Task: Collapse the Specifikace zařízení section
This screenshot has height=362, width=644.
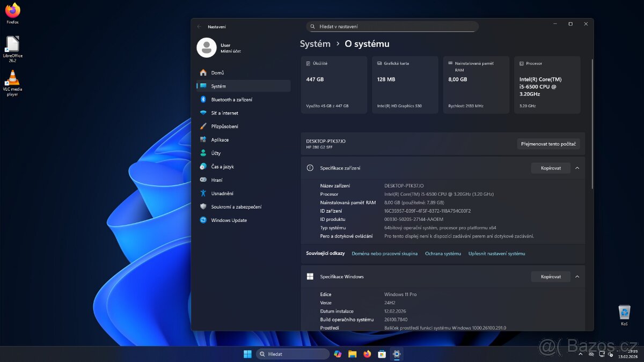Action: [577, 168]
